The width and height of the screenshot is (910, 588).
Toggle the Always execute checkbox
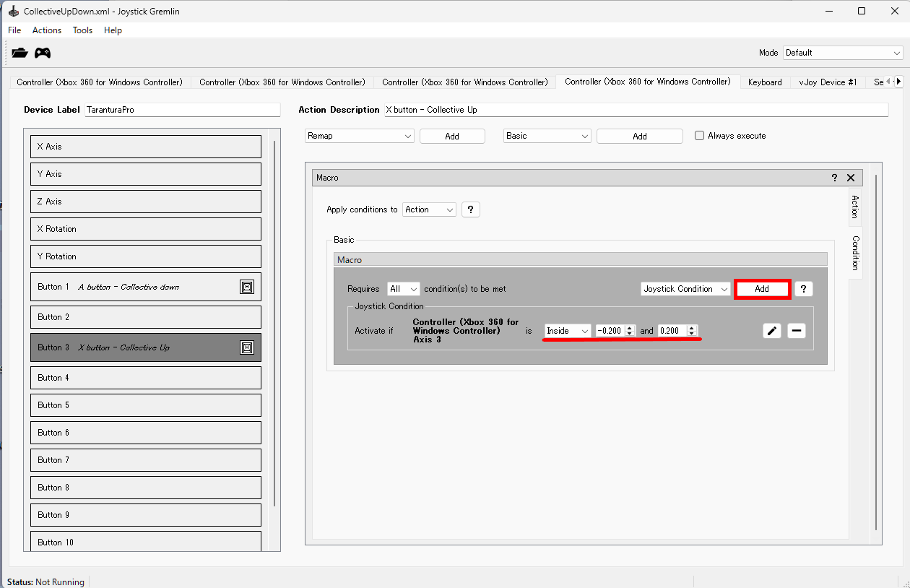(699, 136)
